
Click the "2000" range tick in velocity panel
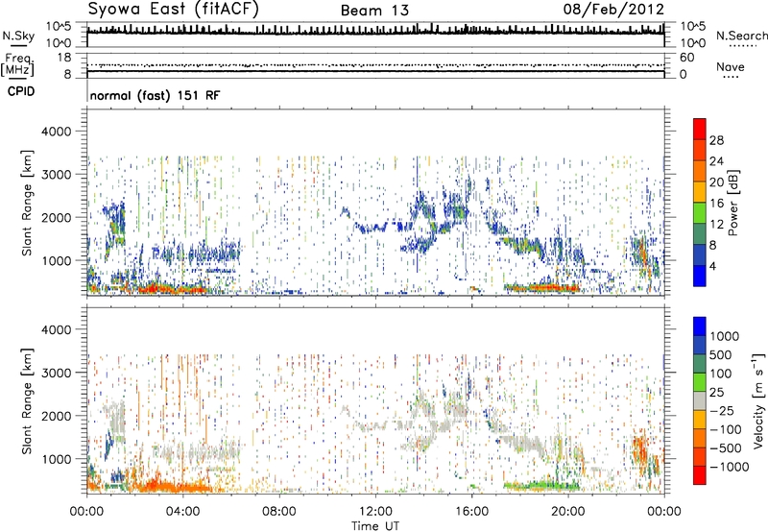click(x=56, y=416)
